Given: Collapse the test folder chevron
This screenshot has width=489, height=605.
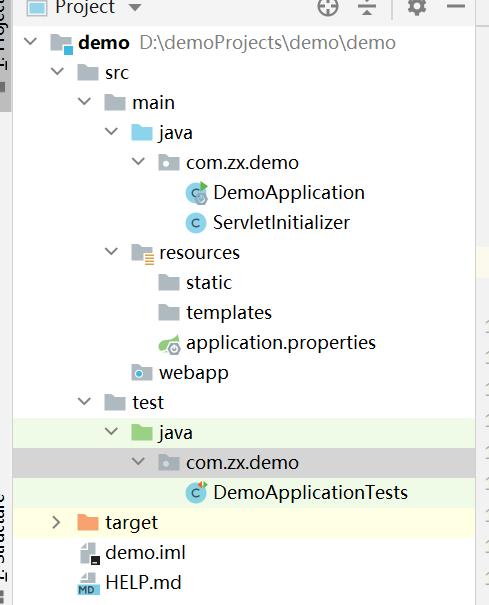Looking at the screenshot, I should pos(84,401).
